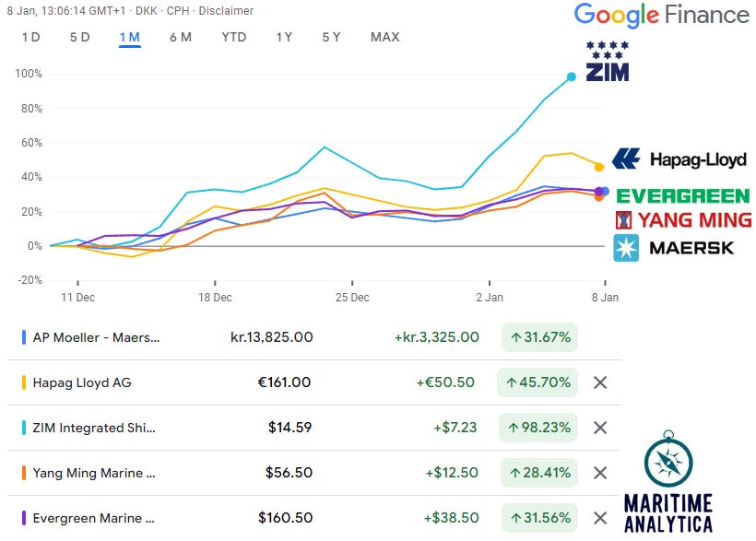Click the +$7.23 change value

pyautogui.click(x=455, y=428)
